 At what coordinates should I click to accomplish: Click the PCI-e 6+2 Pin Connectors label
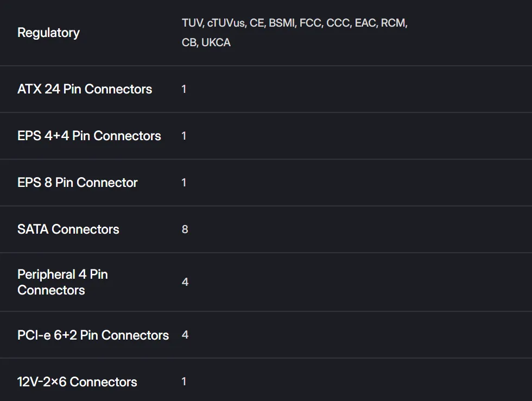pos(93,335)
